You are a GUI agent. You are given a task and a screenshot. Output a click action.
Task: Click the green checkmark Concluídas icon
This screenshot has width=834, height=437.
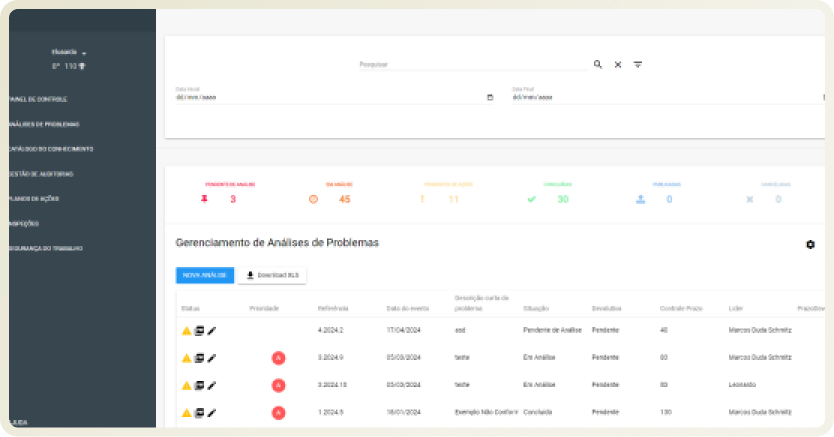click(x=532, y=199)
